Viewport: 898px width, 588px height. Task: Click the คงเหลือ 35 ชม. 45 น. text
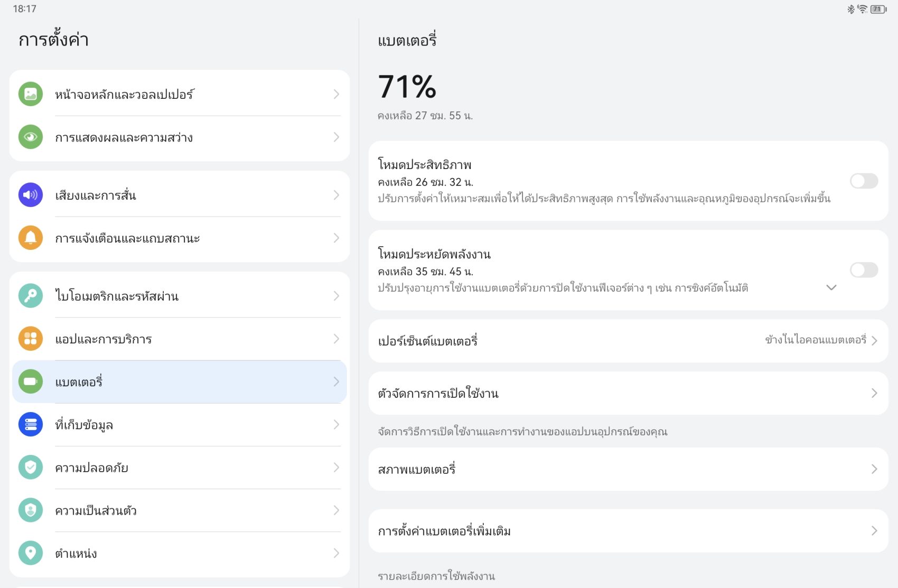[425, 272]
